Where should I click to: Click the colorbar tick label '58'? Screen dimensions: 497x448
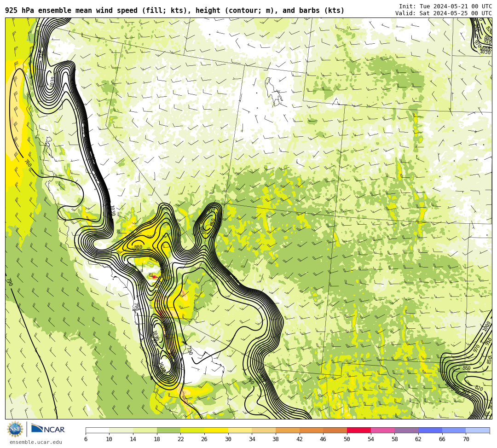coord(395,439)
